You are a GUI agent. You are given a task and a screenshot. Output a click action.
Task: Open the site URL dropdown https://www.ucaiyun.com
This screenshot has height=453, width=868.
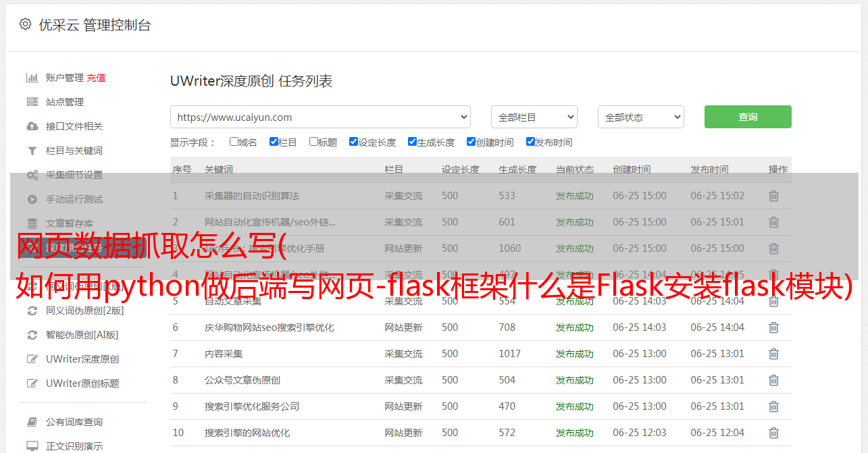(x=320, y=117)
